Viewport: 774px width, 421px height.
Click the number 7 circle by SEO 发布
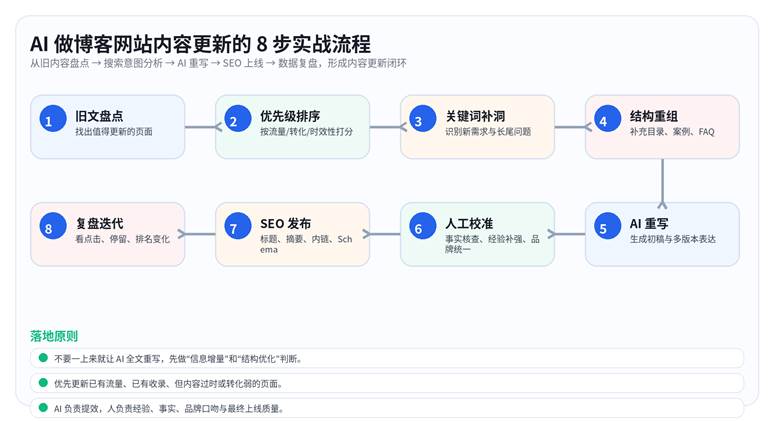[234, 228]
